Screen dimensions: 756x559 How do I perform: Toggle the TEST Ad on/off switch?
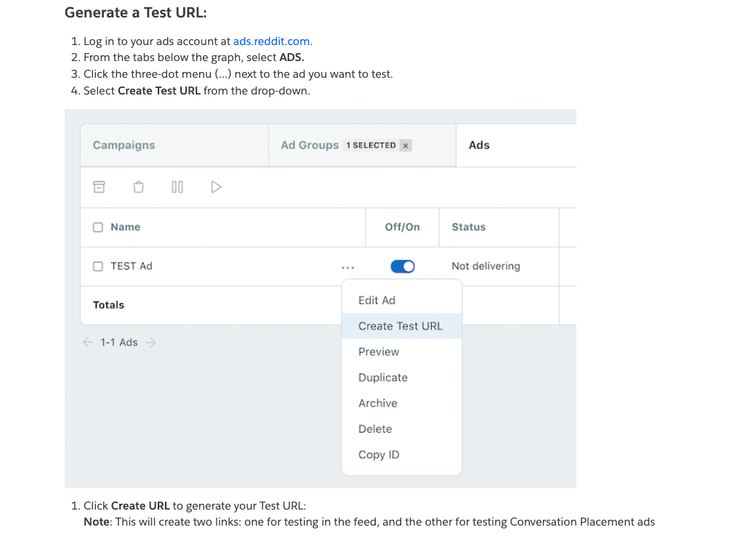click(x=403, y=266)
